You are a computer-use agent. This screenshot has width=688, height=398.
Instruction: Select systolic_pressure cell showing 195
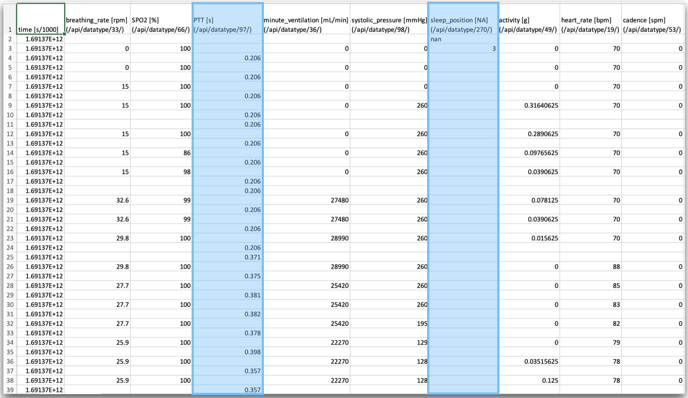pyautogui.click(x=389, y=323)
